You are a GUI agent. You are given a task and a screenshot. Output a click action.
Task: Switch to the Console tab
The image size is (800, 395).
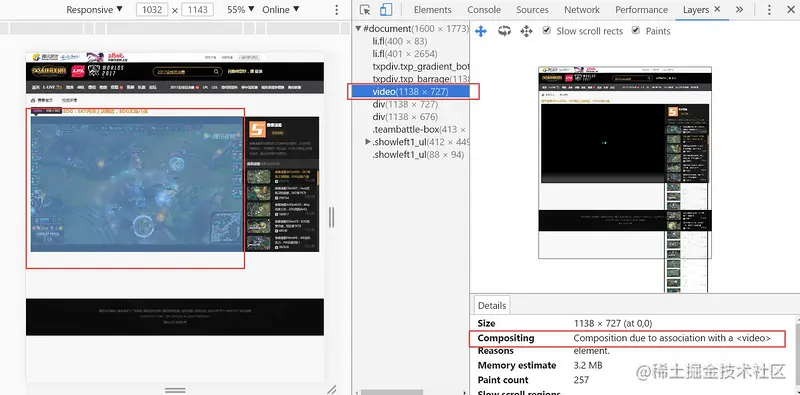tap(484, 10)
